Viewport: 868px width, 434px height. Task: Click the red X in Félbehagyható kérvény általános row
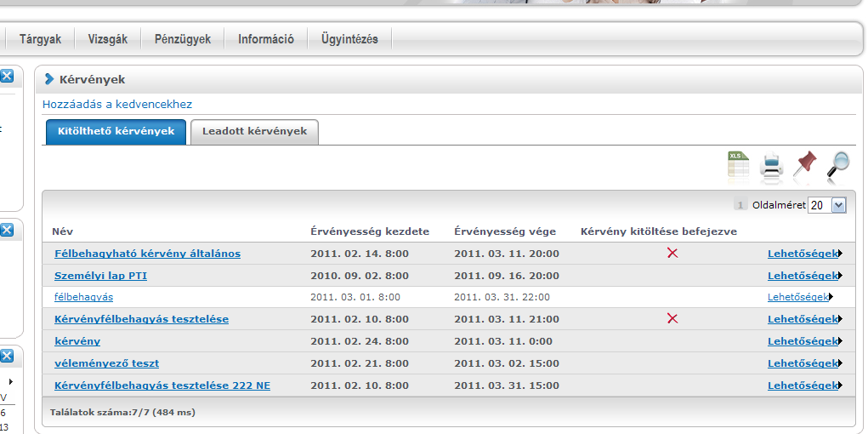[x=672, y=254]
